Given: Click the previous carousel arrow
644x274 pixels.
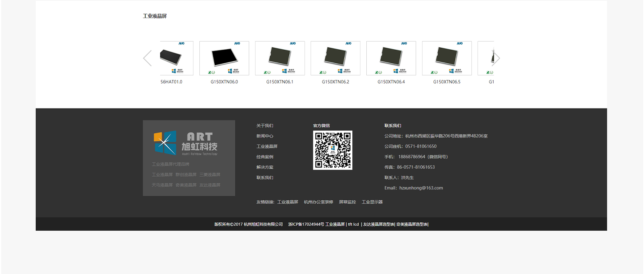Looking at the screenshot, I should [147, 58].
